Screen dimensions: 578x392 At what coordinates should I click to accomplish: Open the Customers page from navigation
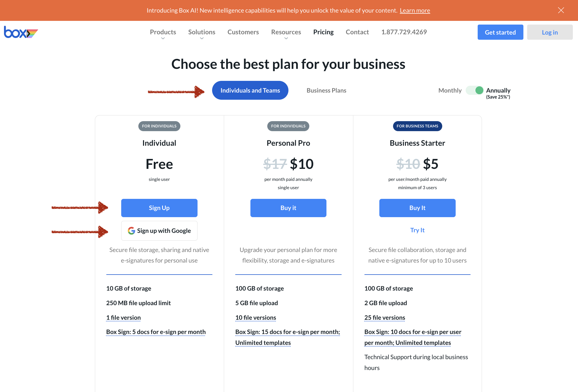[x=243, y=32]
